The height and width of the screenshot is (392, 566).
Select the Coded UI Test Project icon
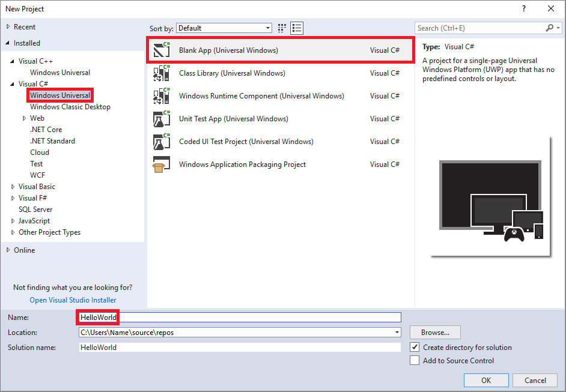point(161,141)
